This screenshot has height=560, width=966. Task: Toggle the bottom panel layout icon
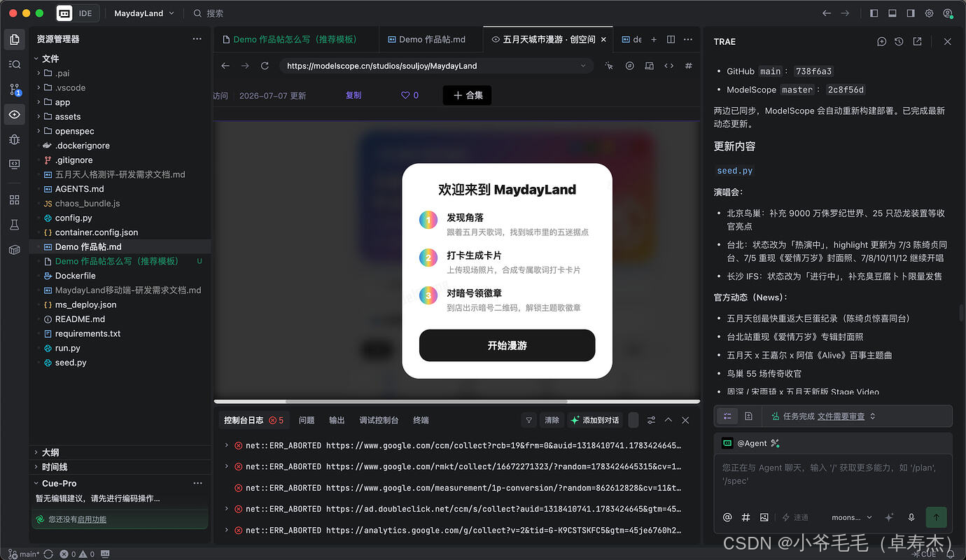point(892,13)
